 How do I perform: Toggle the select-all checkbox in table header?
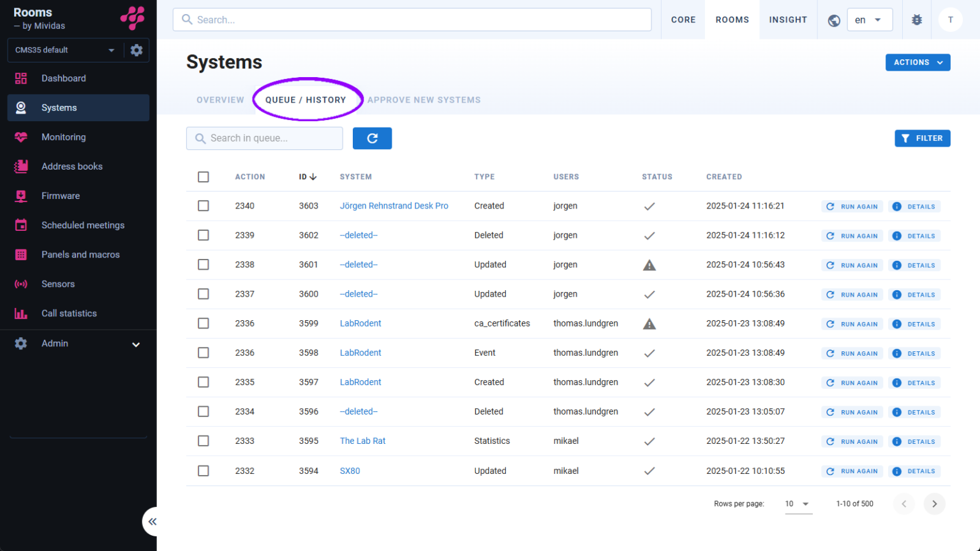click(x=204, y=177)
